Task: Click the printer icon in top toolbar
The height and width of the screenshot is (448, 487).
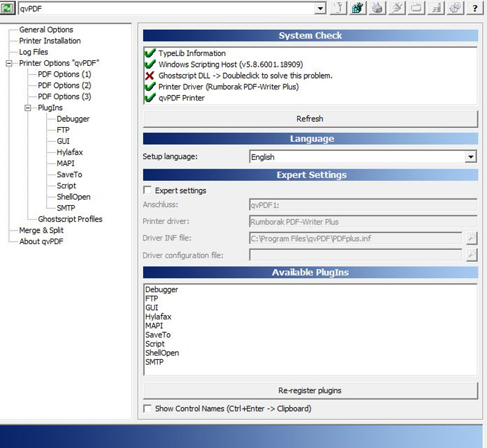Action: 377,9
